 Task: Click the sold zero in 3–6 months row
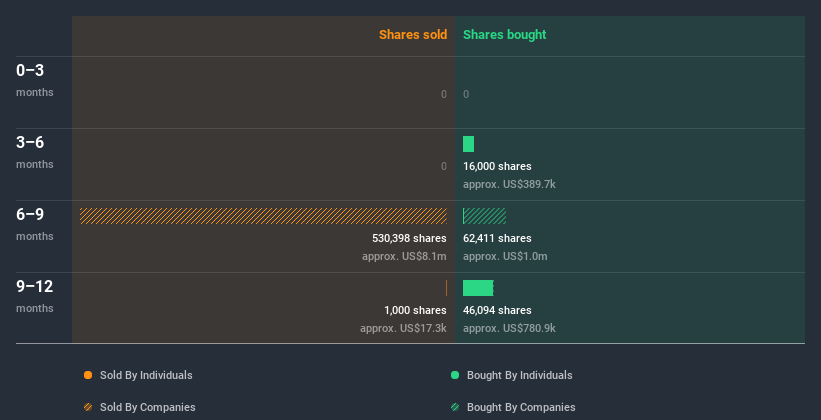(444, 166)
